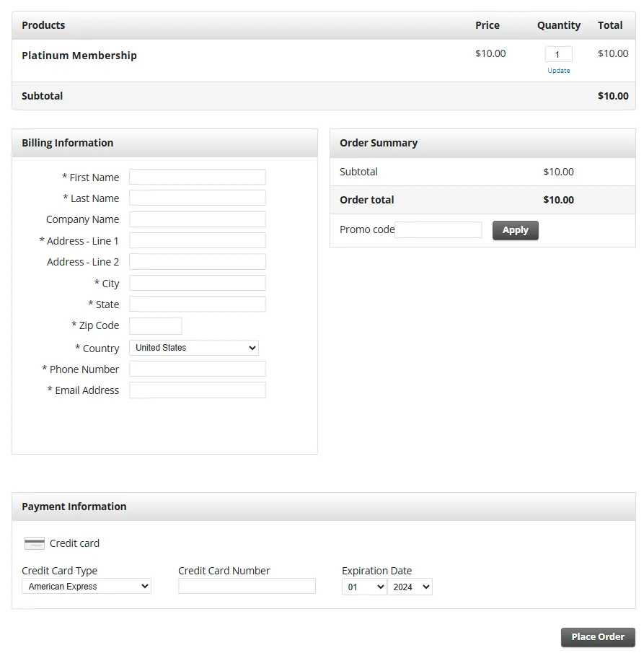Focus the quantity input field

point(559,54)
